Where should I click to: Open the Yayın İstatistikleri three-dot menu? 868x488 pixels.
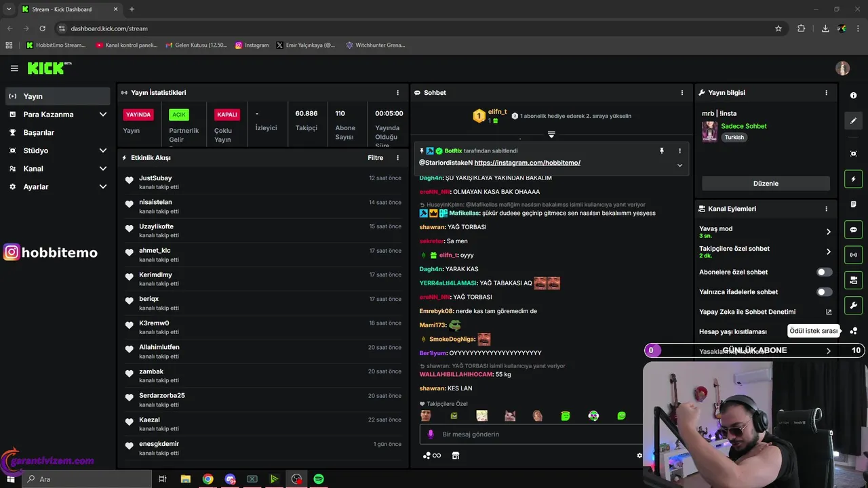pyautogui.click(x=398, y=93)
